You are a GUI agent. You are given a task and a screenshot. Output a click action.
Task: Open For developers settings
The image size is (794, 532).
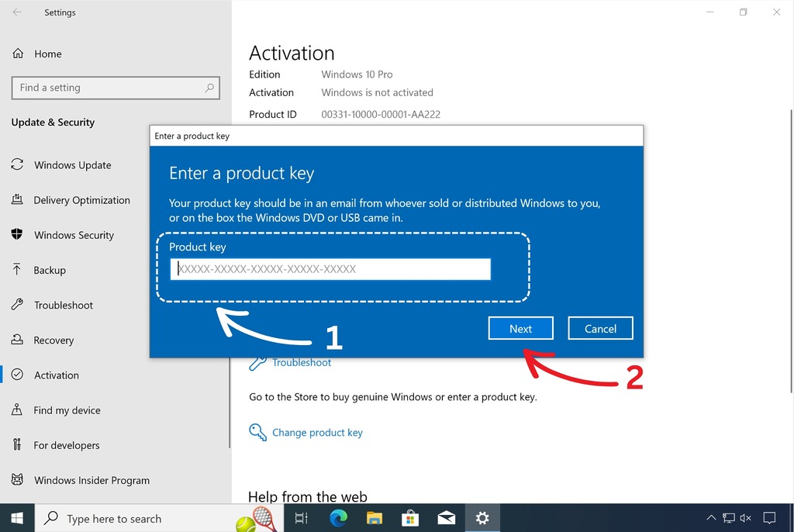click(x=67, y=445)
